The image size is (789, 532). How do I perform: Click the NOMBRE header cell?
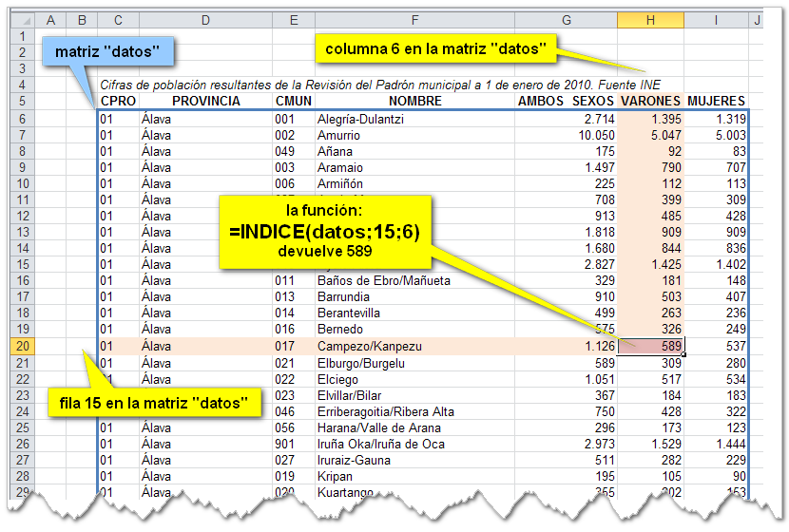click(x=414, y=102)
